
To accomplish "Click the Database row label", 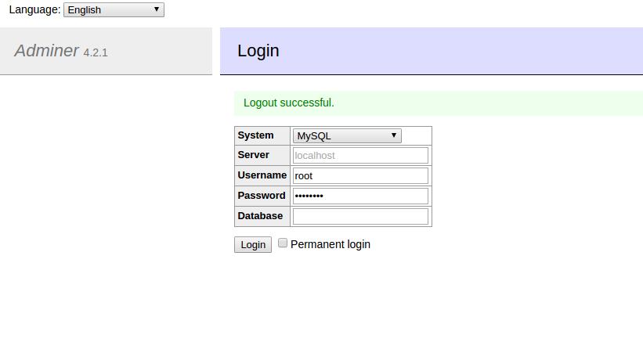I will (260, 216).
